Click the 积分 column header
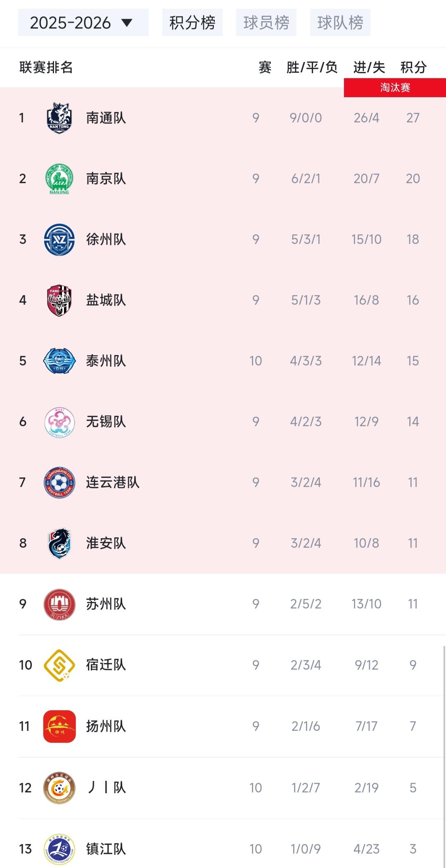 (413, 67)
